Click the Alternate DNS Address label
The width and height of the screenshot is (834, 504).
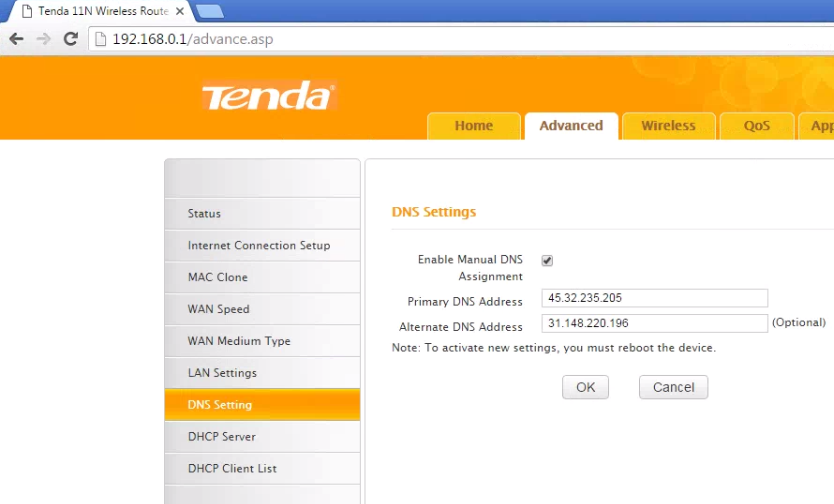tap(461, 327)
